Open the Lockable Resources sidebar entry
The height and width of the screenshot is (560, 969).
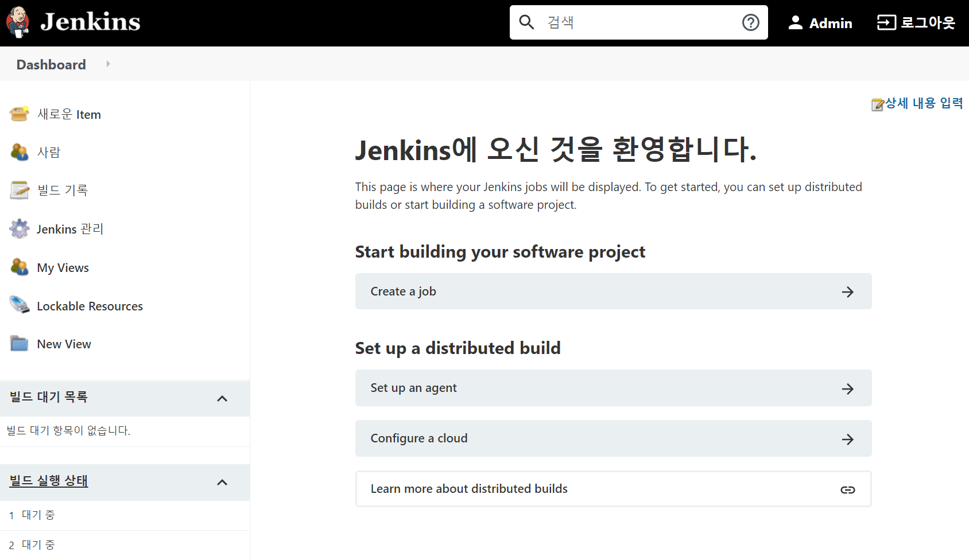90,306
